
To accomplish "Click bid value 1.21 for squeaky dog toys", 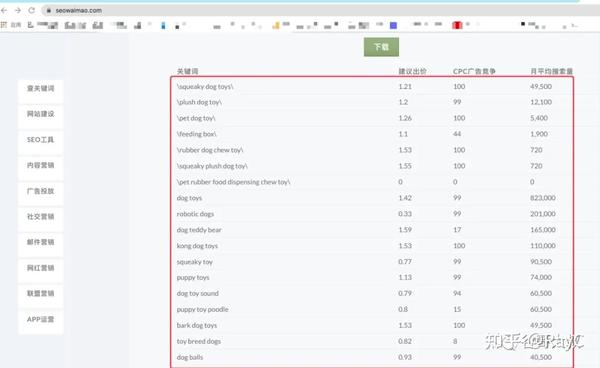I will [x=405, y=86].
